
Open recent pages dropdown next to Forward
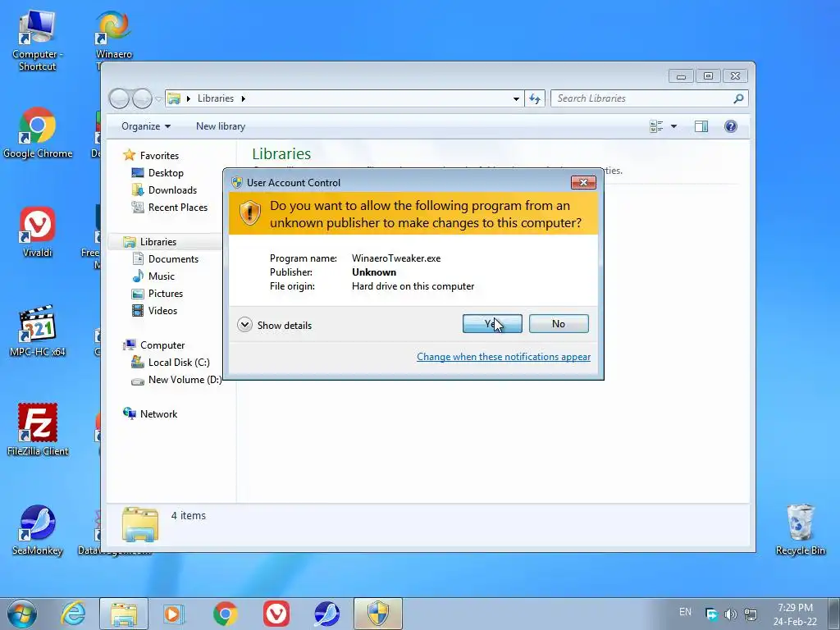158,99
